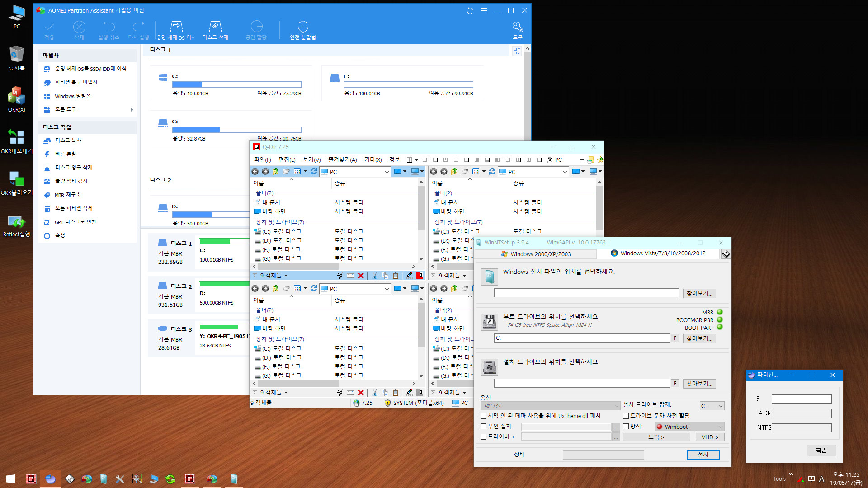
Task: Click the back arrow in Q-Dir top-left pane
Action: tap(255, 172)
